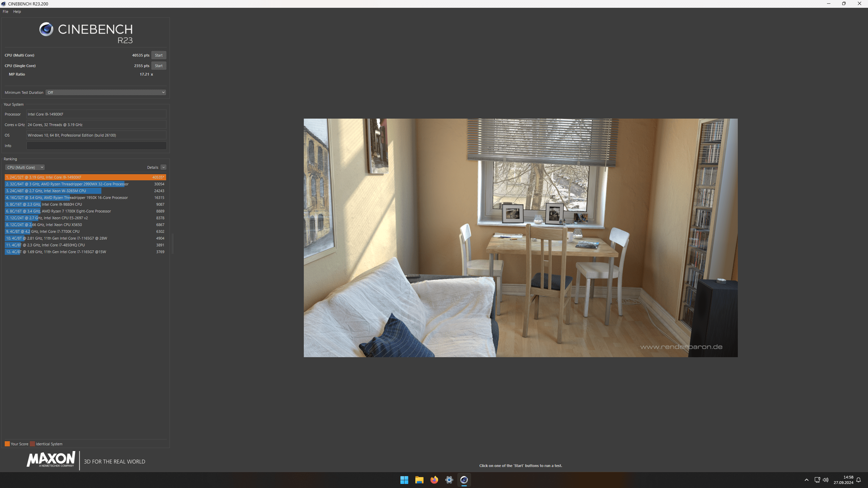This screenshot has height=488, width=868.
Task: Open the Help menu
Action: pyautogui.click(x=17, y=12)
